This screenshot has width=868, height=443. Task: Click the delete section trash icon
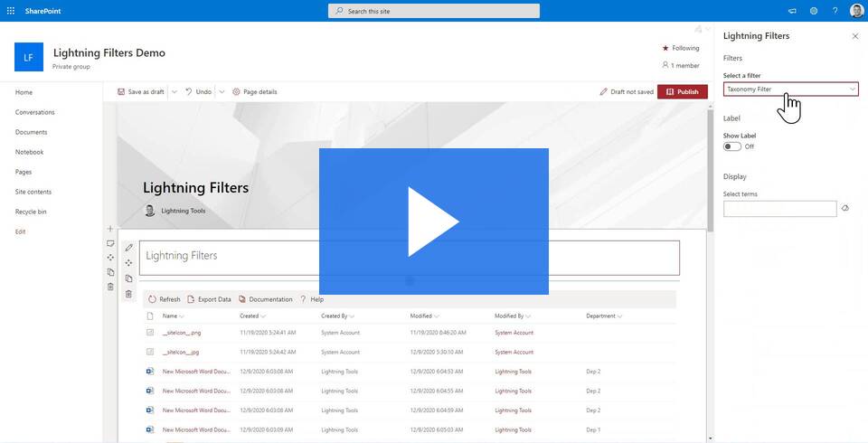point(110,287)
